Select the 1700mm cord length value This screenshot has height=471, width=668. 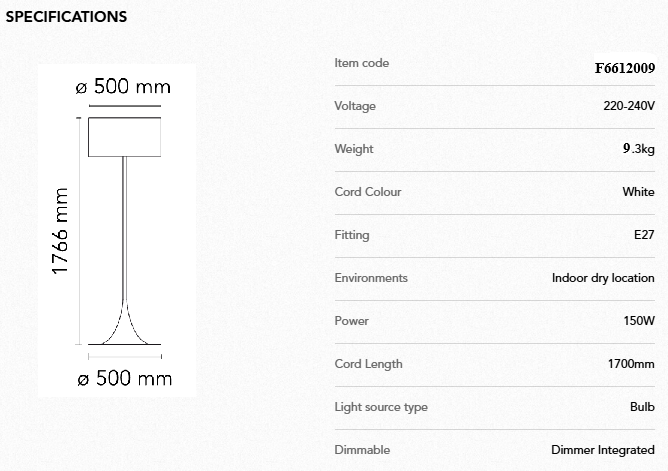(631, 364)
